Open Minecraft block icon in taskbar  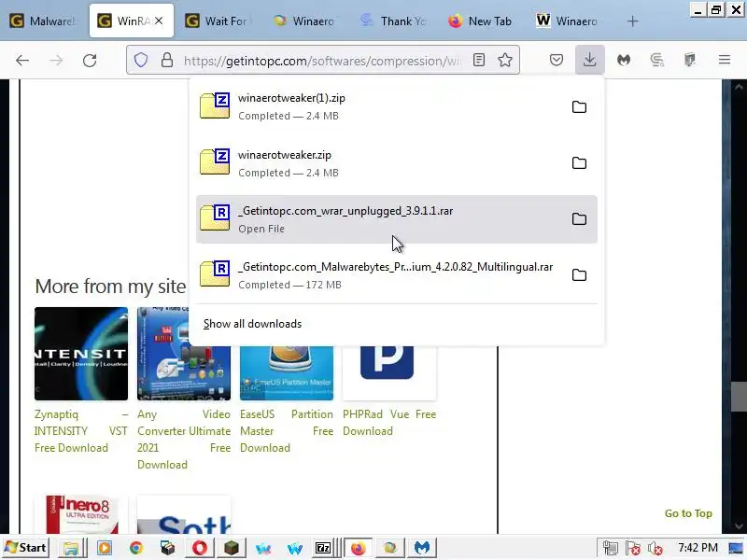click(x=232, y=548)
